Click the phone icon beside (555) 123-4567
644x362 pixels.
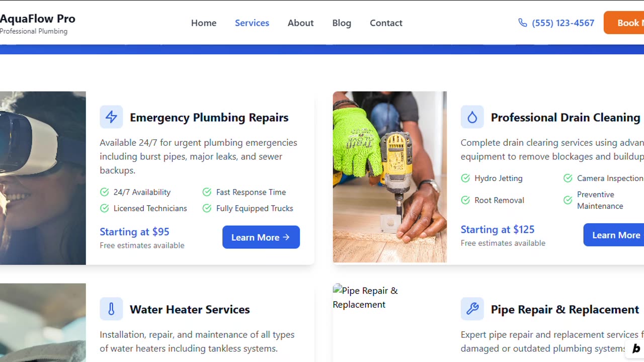pyautogui.click(x=523, y=23)
